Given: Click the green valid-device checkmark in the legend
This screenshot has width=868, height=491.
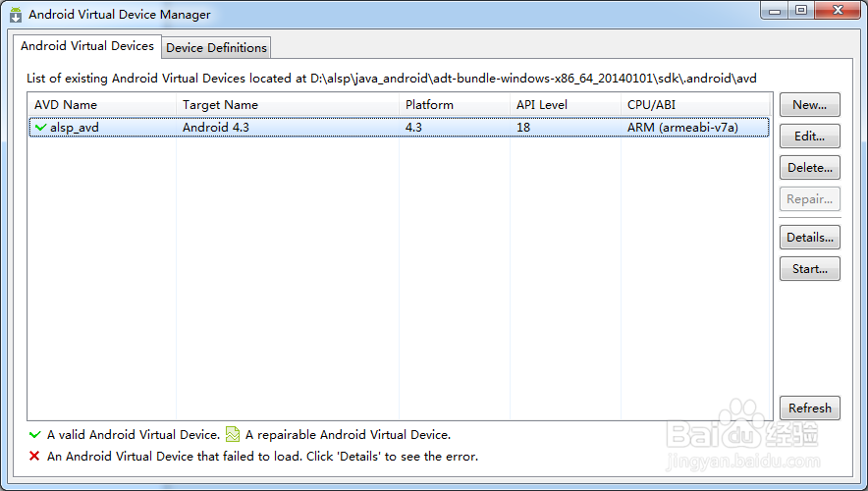Looking at the screenshot, I should click(x=35, y=435).
